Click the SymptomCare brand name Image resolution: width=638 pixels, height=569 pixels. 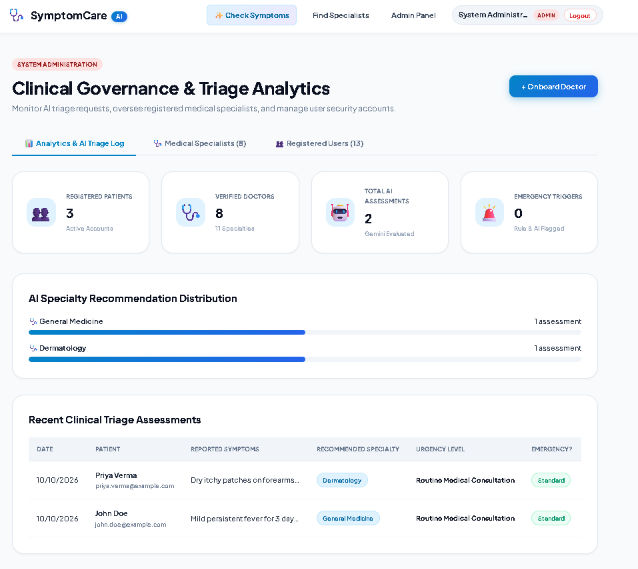69,15
